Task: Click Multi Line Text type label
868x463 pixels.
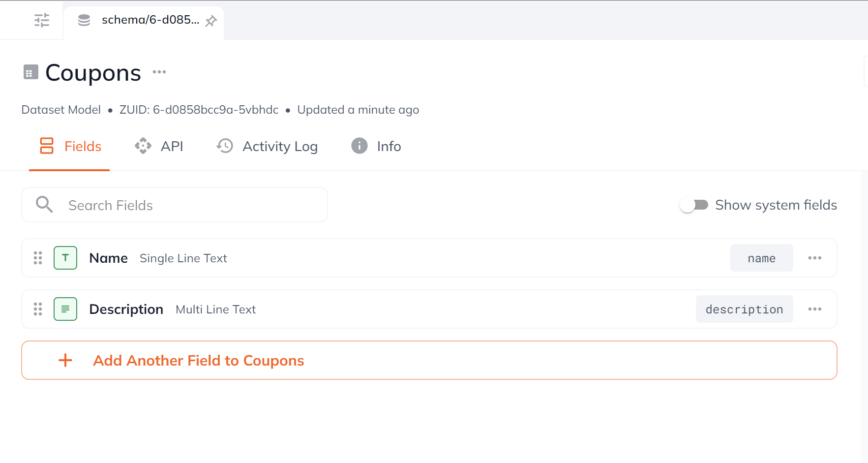Action: pyautogui.click(x=216, y=309)
